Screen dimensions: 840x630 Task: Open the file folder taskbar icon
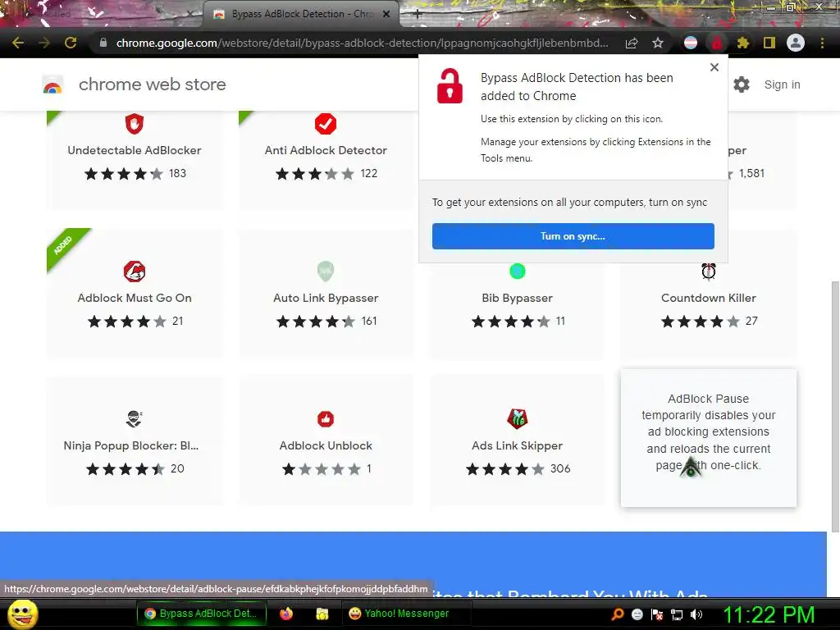pyautogui.click(x=322, y=614)
